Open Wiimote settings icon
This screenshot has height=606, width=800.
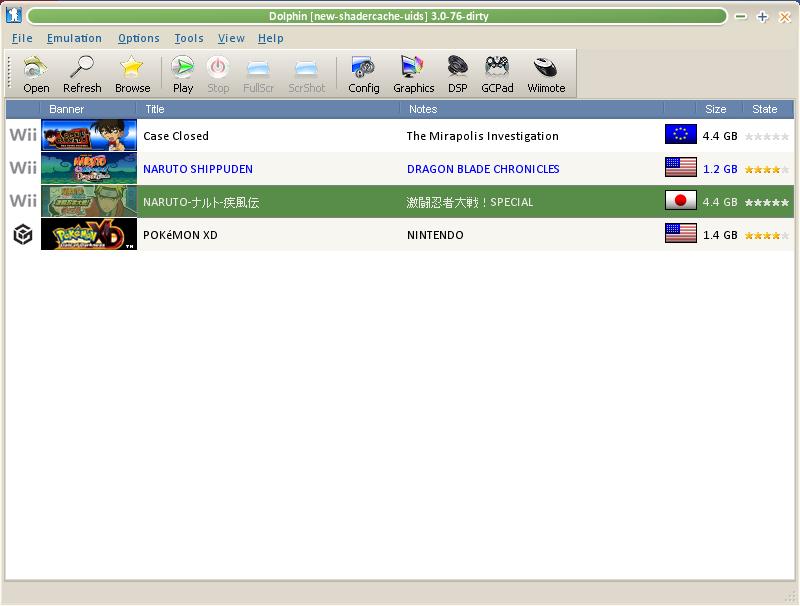[545, 67]
